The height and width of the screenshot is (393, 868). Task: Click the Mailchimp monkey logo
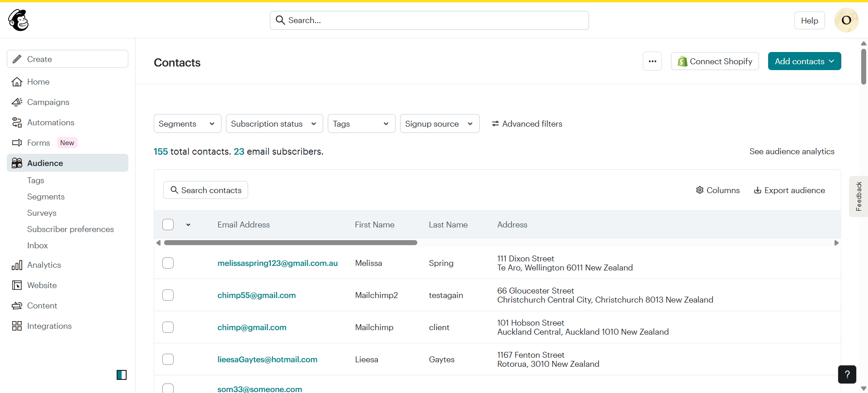click(x=19, y=20)
